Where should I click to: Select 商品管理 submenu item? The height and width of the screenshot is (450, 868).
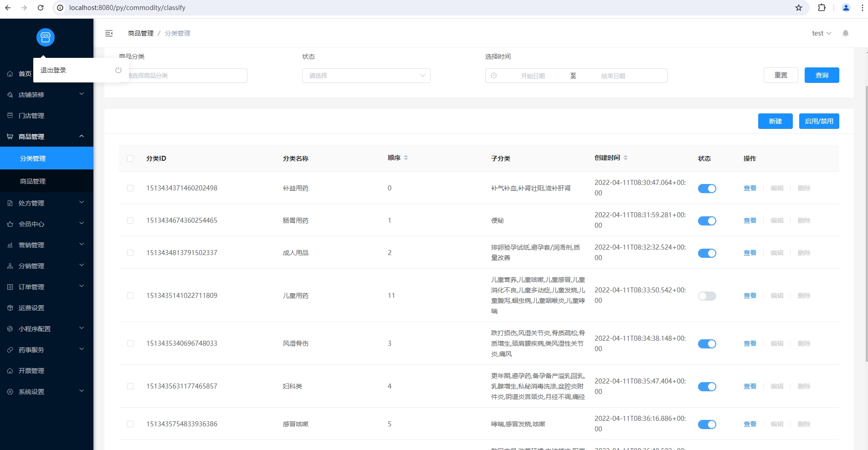point(46,181)
